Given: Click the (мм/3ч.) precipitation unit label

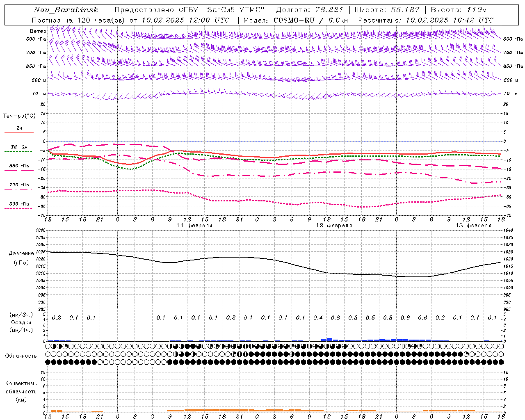Looking at the screenshot, I should point(21,315).
